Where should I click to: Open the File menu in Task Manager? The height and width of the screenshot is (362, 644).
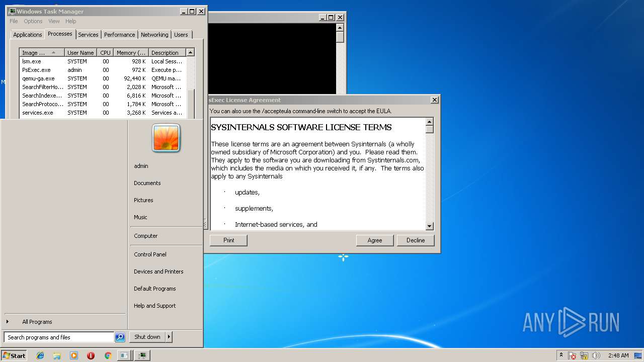click(14, 21)
